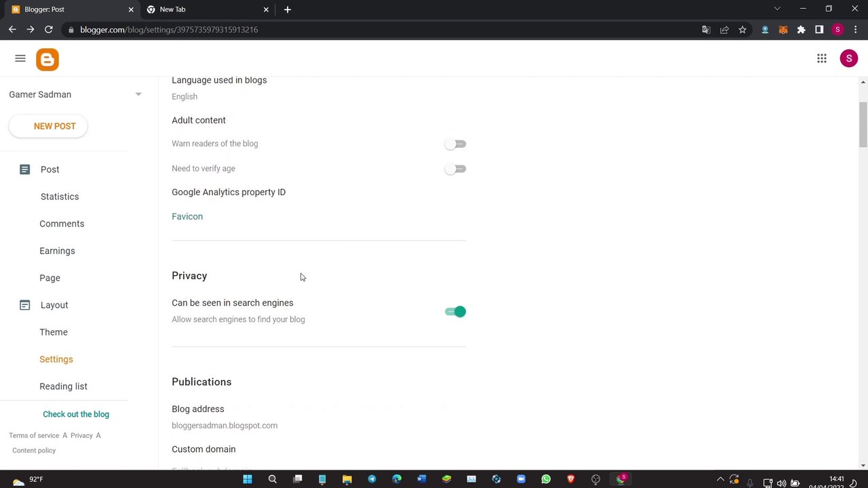Open Chrome three-dot menu

pos(856,30)
